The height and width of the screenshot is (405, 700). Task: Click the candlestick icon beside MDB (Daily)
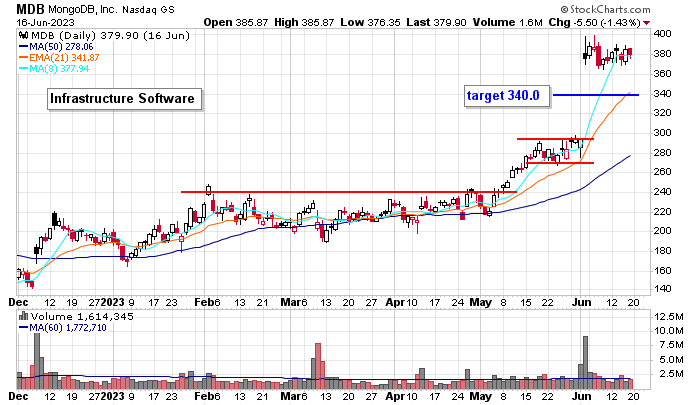(x=24, y=35)
